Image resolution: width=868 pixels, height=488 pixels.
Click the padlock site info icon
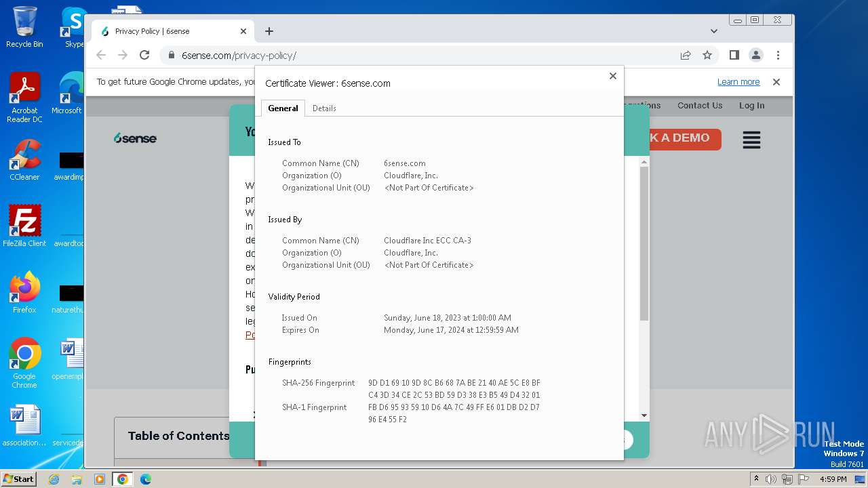pyautogui.click(x=172, y=56)
